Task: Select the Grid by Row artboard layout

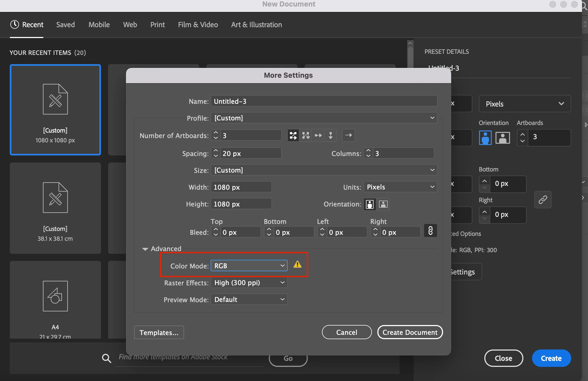Action: click(x=293, y=135)
